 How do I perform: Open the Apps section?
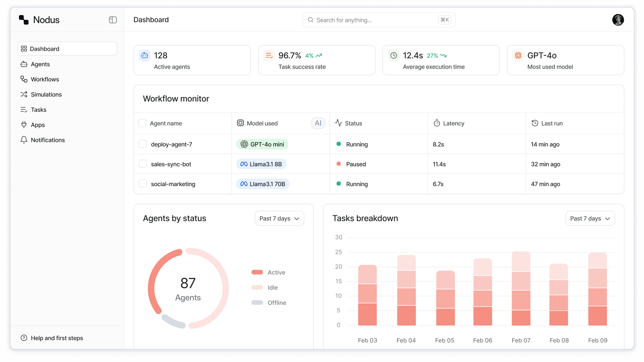[x=38, y=125]
